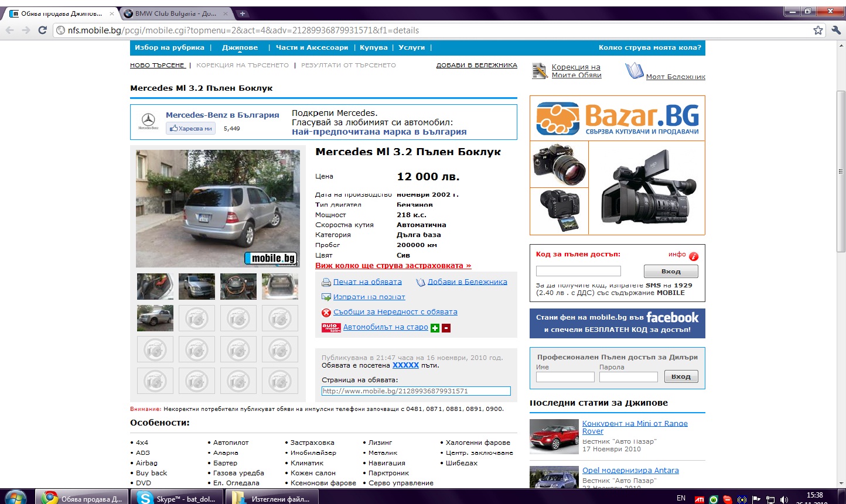This screenshot has height=504, width=846.
Task: Open Части и Аксесоари menu item
Action: click(x=312, y=47)
